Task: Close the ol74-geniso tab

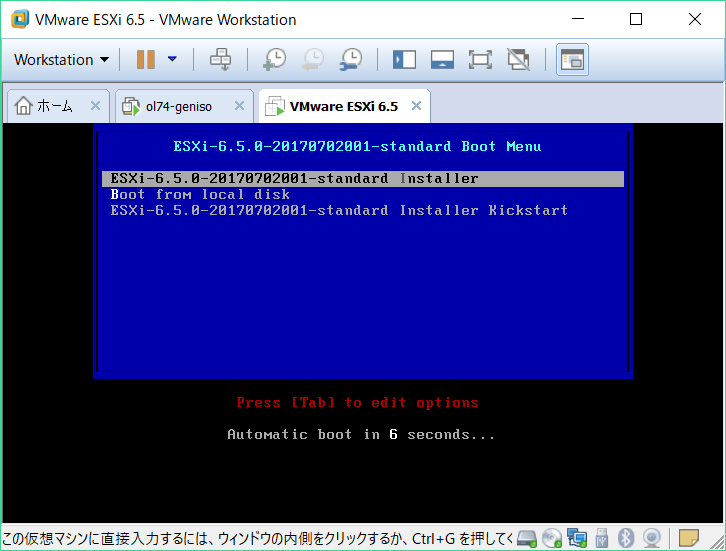Action: click(x=239, y=106)
